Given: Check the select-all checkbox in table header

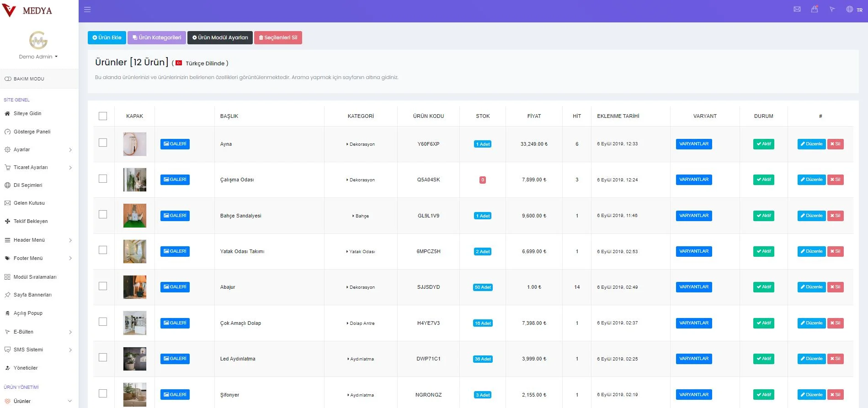Looking at the screenshot, I should [103, 116].
